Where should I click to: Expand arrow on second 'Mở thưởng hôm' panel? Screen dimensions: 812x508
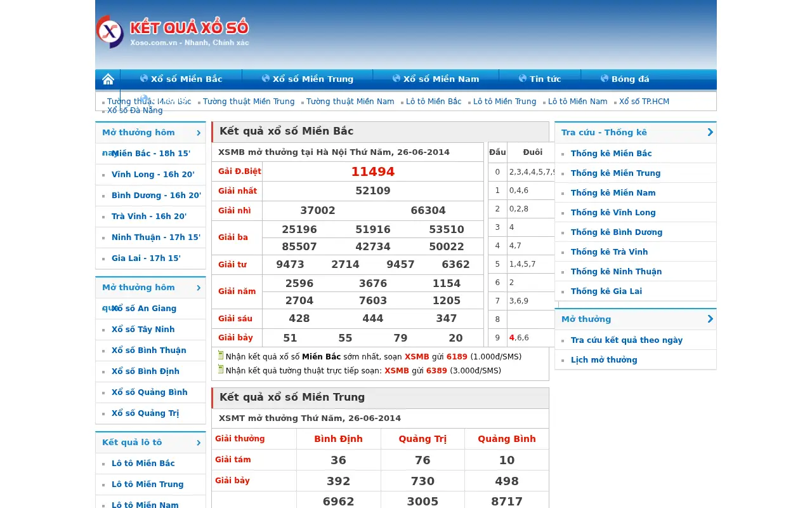[x=199, y=288]
